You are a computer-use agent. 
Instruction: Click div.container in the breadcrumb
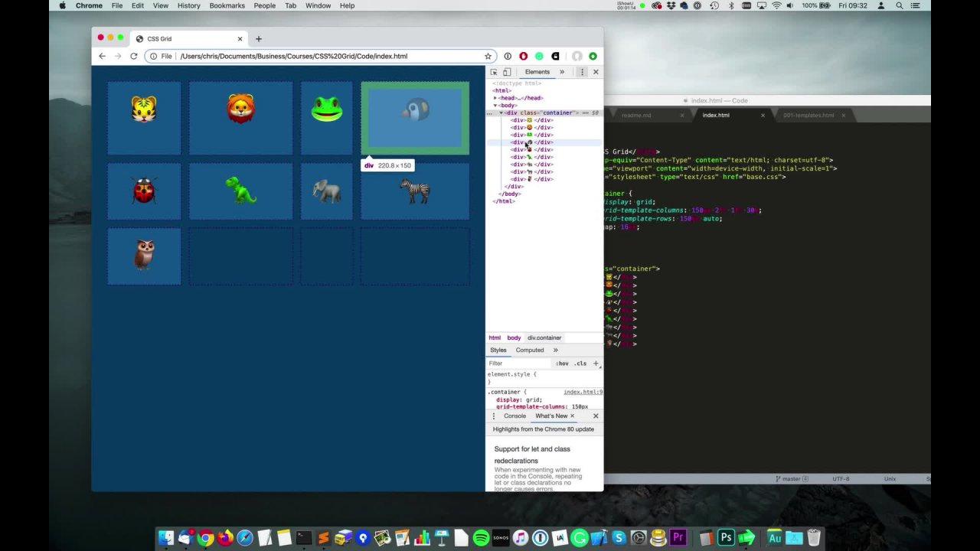pyautogui.click(x=544, y=337)
